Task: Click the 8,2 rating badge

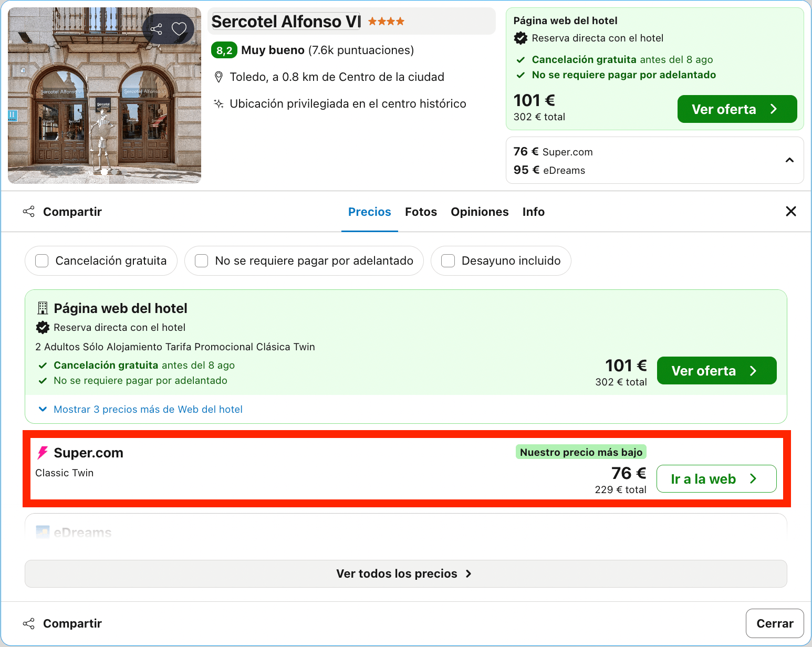Action: pos(224,50)
